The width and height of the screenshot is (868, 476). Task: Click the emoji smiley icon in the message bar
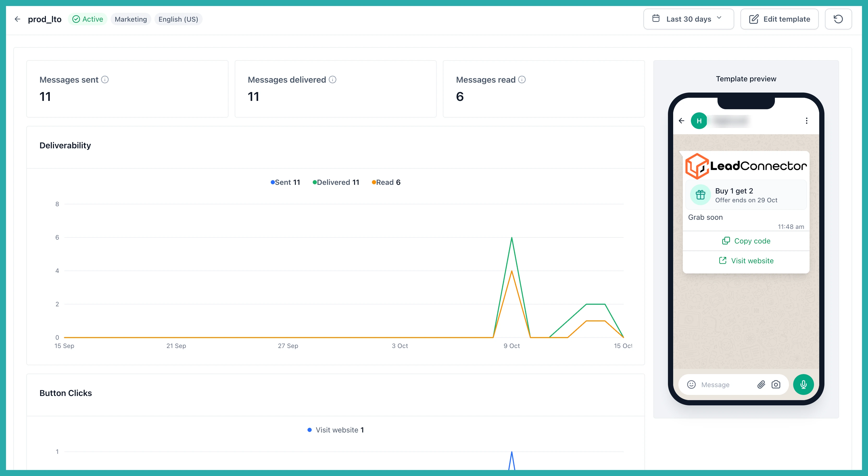tap(691, 384)
